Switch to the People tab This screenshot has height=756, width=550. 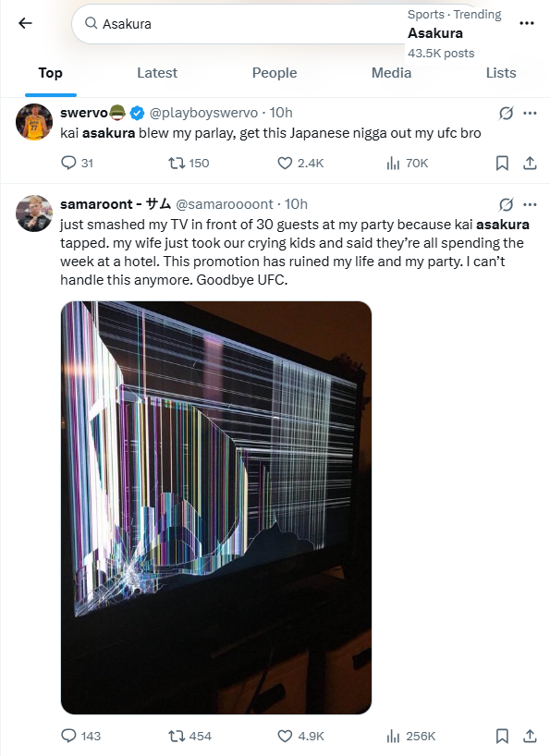[x=275, y=73]
